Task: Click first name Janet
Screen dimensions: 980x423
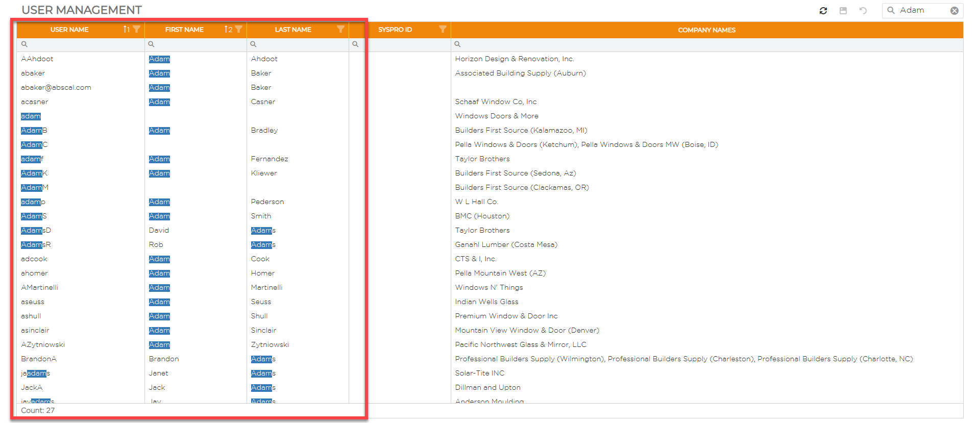Action: tap(158, 373)
